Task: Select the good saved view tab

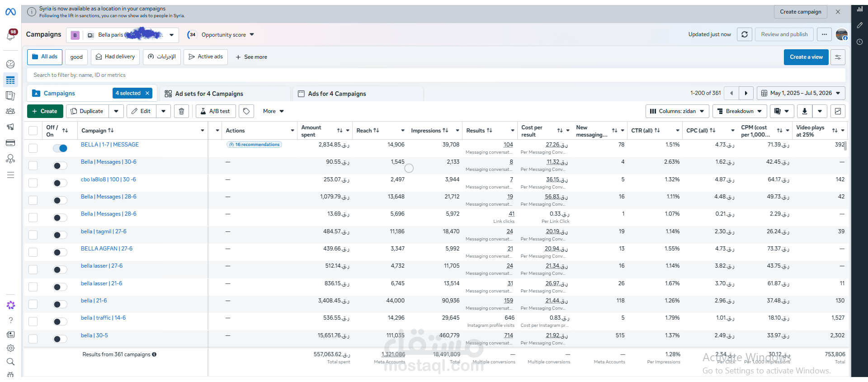Action: [76, 57]
